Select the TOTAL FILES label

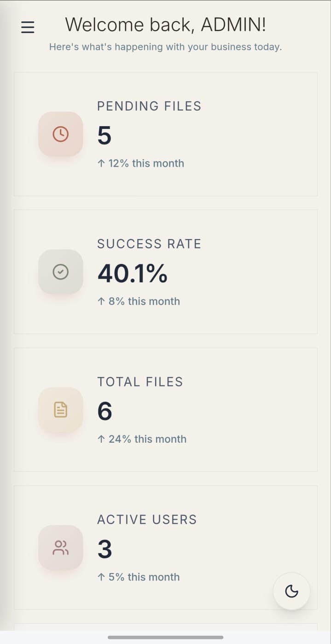pos(140,381)
